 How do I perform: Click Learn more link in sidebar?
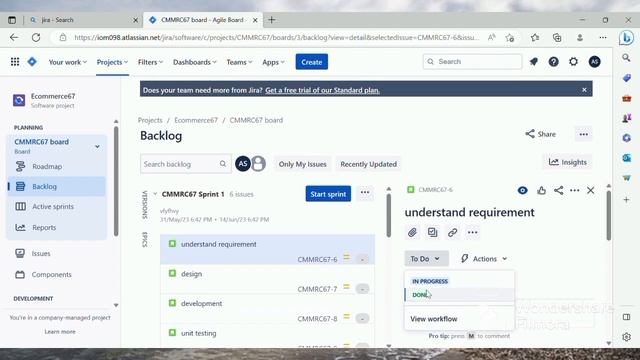(x=60, y=331)
